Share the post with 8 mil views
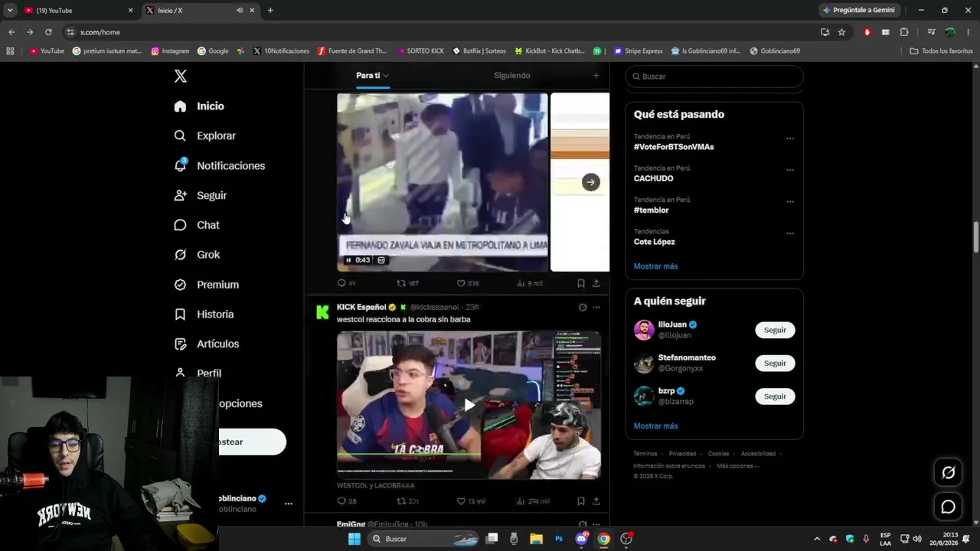This screenshot has width=980, height=551. (x=596, y=283)
